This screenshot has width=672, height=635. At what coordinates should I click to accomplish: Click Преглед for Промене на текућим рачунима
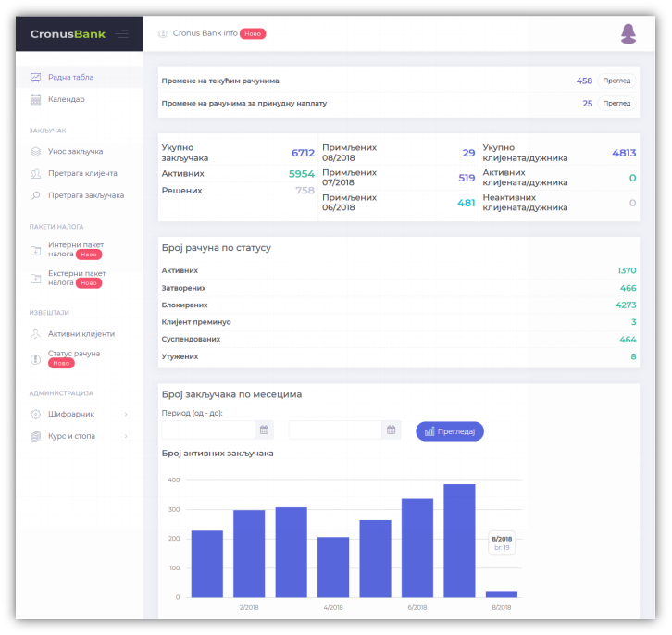click(616, 81)
